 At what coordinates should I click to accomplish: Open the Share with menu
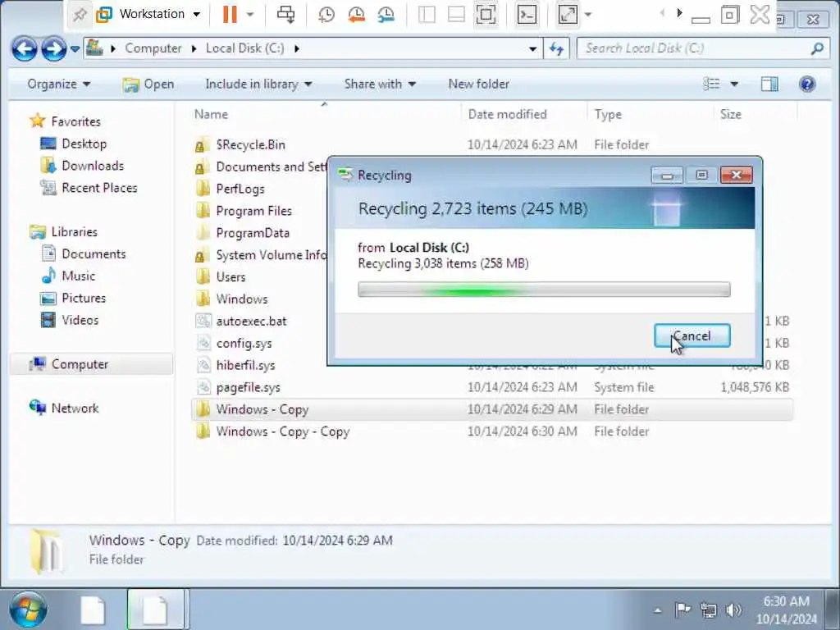[x=380, y=84]
